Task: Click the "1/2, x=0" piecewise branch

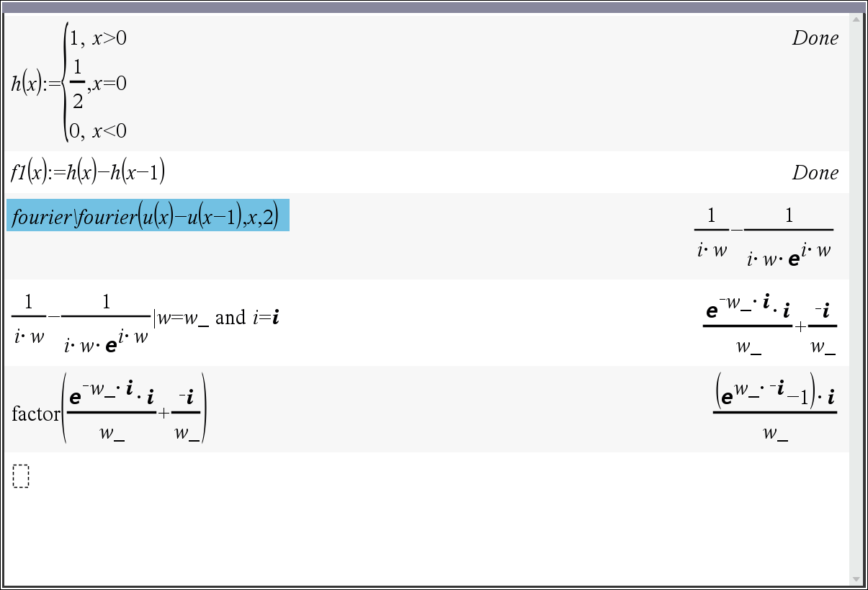Action: coord(98,84)
